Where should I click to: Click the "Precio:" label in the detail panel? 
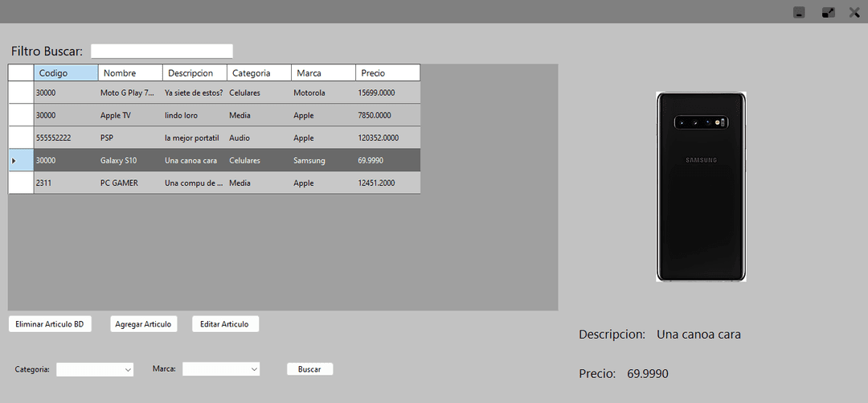(x=597, y=373)
